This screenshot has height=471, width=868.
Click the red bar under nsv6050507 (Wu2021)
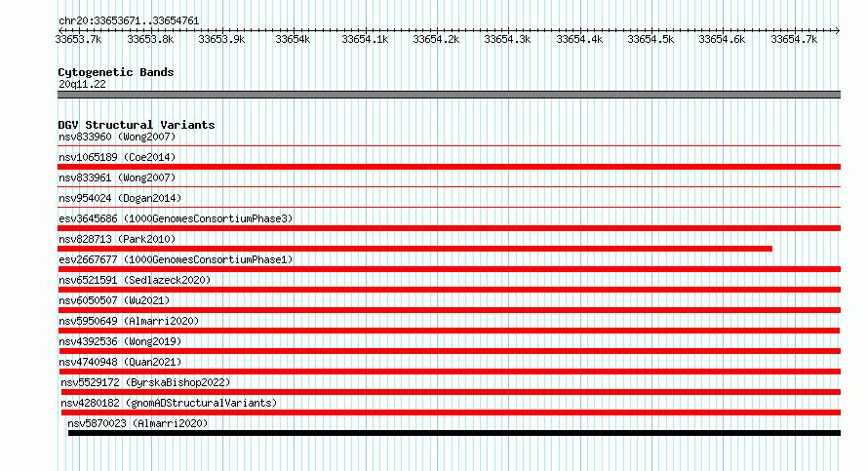pyautogui.click(x=449, y=310)
